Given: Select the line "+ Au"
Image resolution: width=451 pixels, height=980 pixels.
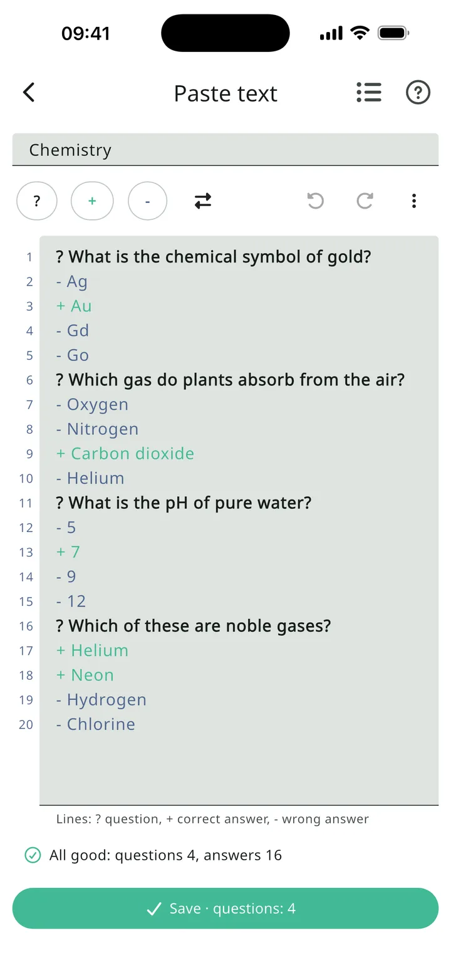Looking at the screenshot, I should 74,306.
